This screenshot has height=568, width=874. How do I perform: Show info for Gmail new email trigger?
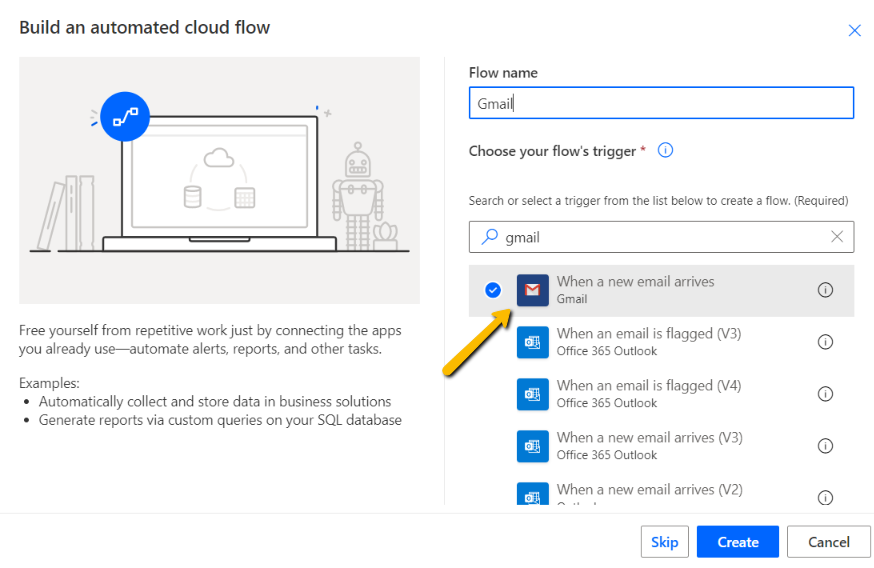[825, 290]
